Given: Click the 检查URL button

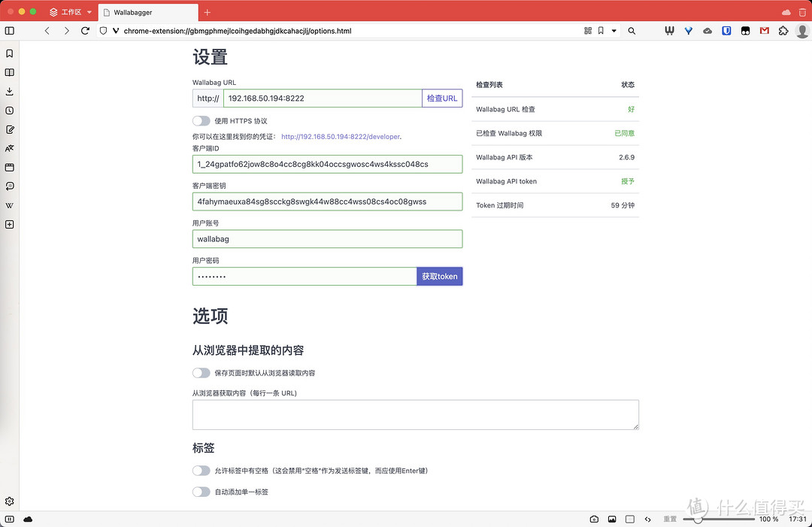Looking at the screenshot, I should [x=442, y=98].
